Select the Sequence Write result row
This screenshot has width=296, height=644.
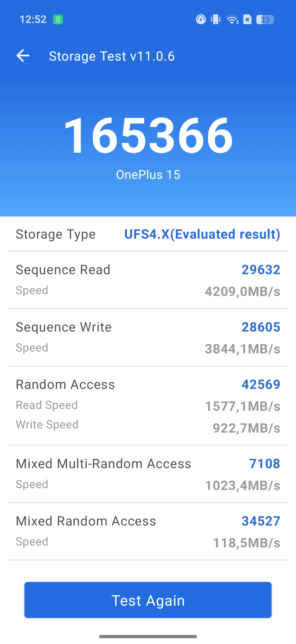[148, 338]
